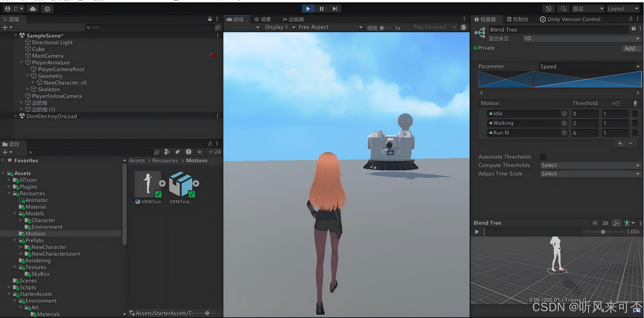The image size is (644, 318).
Task: Click the Unity Cloud icon in the toolbar
Action: 32,9
